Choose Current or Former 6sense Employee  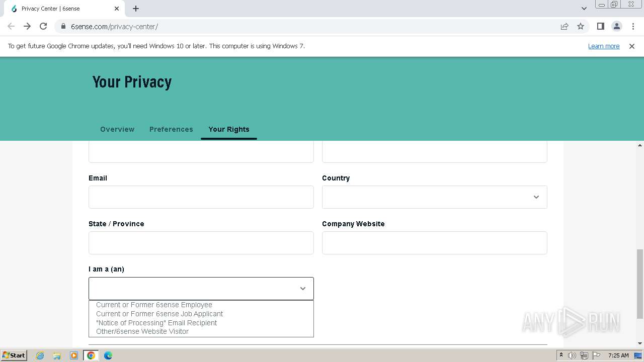(x=154, y=305)
